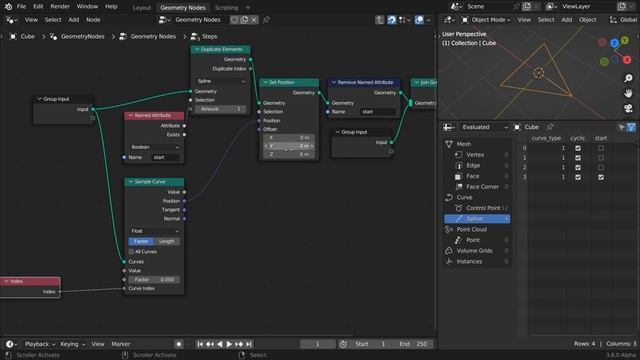Collapse the Remove Named Attribute node
The width and height of the screenshot is (640, 360).
pos(334,82)
